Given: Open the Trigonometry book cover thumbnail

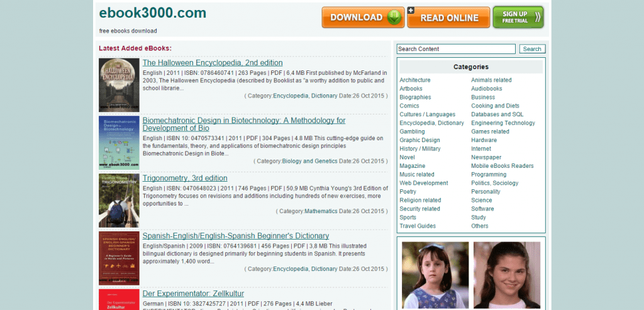Looking at the screenshot, I should coord(119,201).
